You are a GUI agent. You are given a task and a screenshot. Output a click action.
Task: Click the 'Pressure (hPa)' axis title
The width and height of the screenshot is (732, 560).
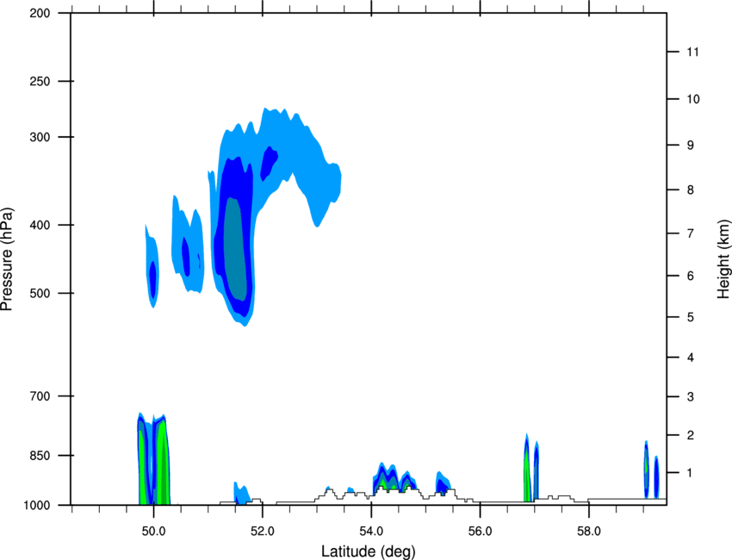pyautogui.click(x=7, y=259)
